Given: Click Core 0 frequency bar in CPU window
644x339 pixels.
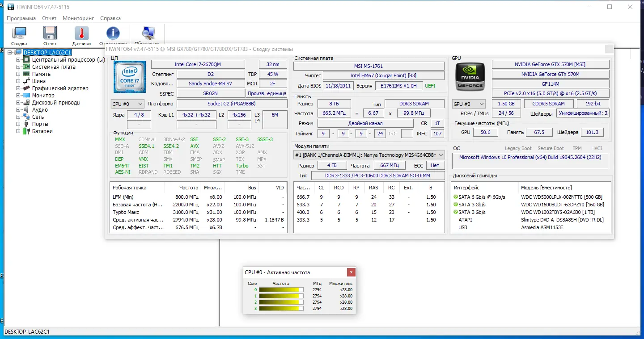Looking at the screenshot, I should [x=280, y=289].
